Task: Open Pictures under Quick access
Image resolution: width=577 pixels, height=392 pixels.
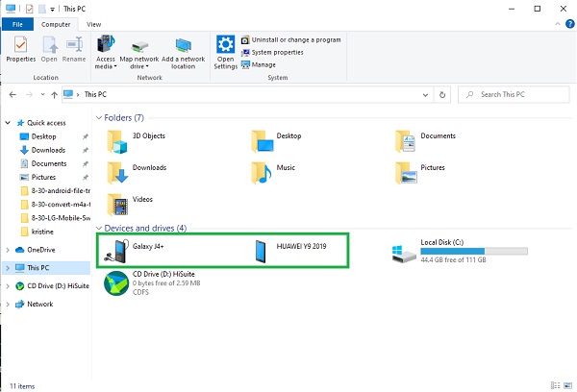Action: coord(43,177)
